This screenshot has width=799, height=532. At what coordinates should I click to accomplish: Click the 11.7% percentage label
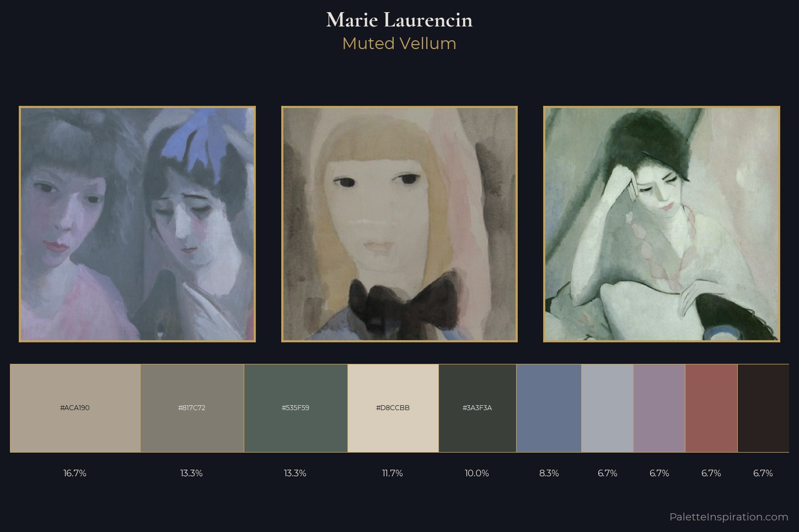(x=393, y=473)
